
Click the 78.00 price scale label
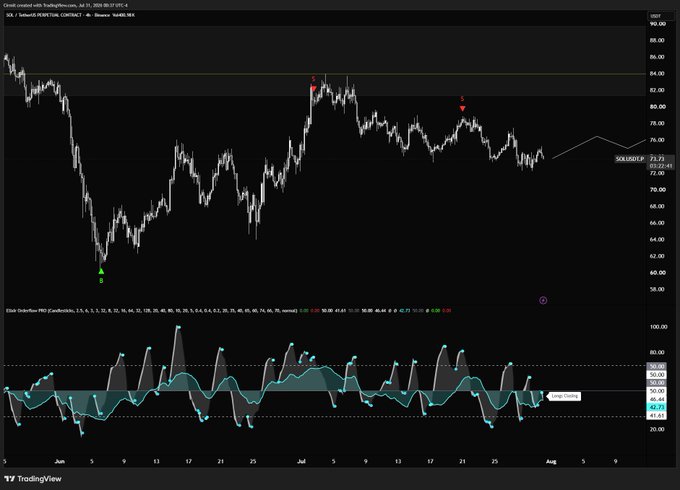click(x=657, y=123)
